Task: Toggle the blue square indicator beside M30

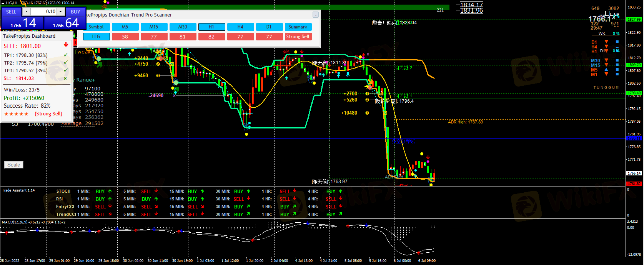Action: point(617,60)
